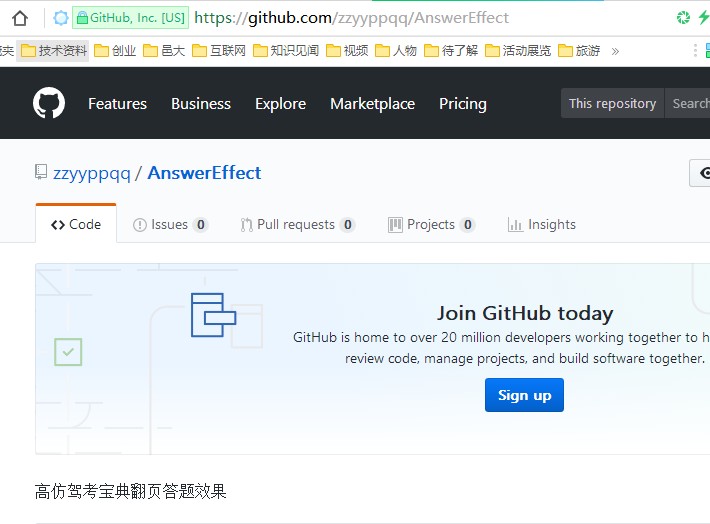The width and height of the screenshot is (710, 524).
Task: Open the Business menu item
Action: point(201,104)
